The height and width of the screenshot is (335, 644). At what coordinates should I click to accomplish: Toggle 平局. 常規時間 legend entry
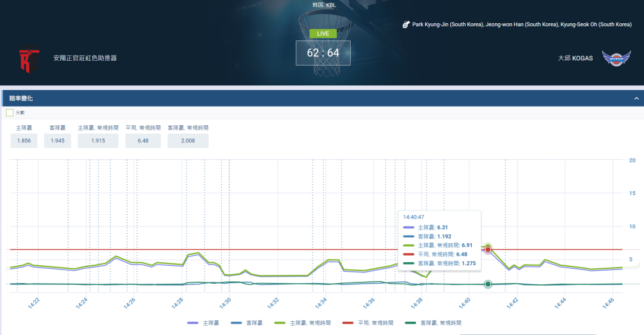[x=367, y=323]
